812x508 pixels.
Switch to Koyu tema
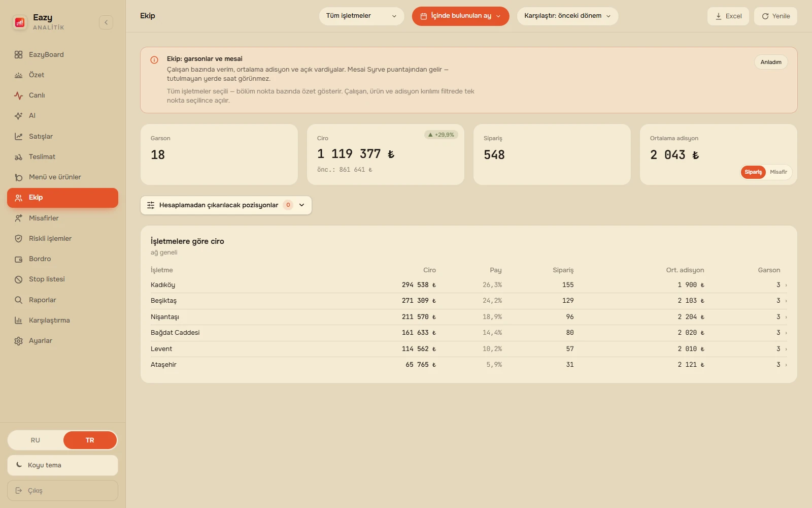click(62, 465)
